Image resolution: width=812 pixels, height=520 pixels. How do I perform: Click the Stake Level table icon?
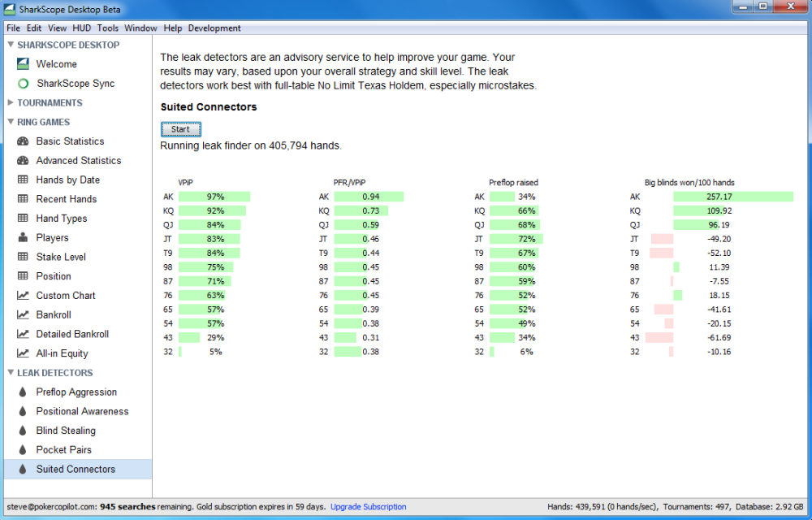[x=23, y=257]
